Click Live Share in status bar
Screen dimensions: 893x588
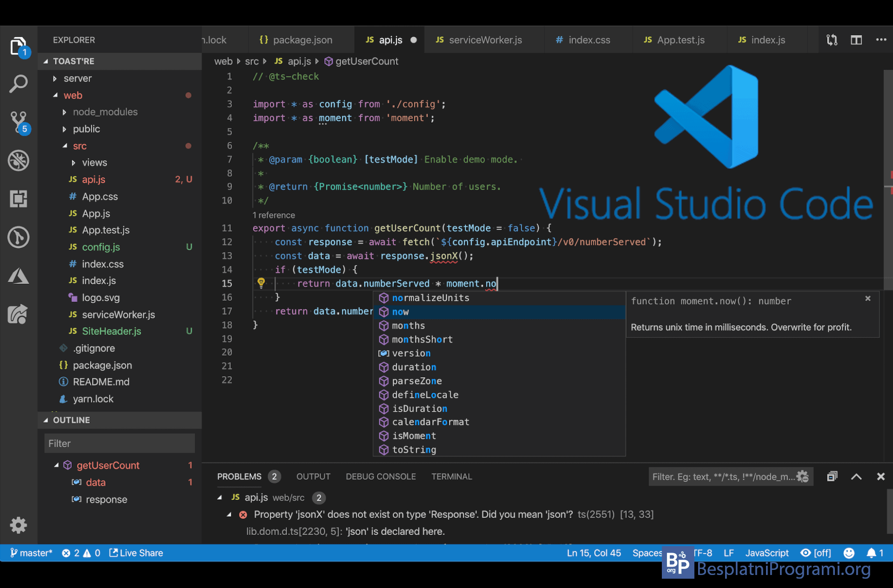(136, 553)
